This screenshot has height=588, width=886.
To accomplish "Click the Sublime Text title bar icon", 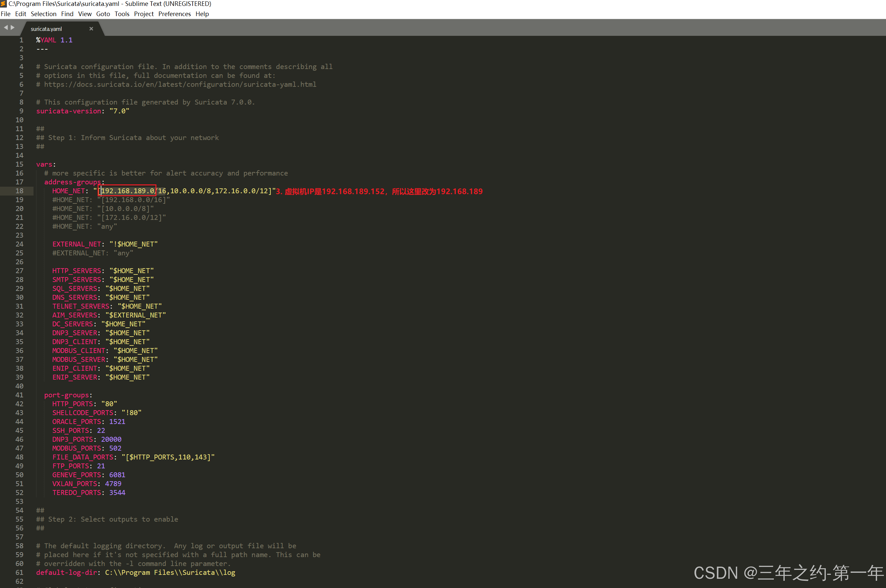I will [x=3, y=4].
